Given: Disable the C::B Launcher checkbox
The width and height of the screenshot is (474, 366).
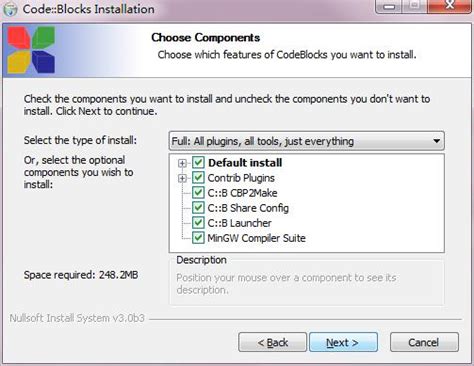Looking at the screenshot, I should tap(198, 223).
